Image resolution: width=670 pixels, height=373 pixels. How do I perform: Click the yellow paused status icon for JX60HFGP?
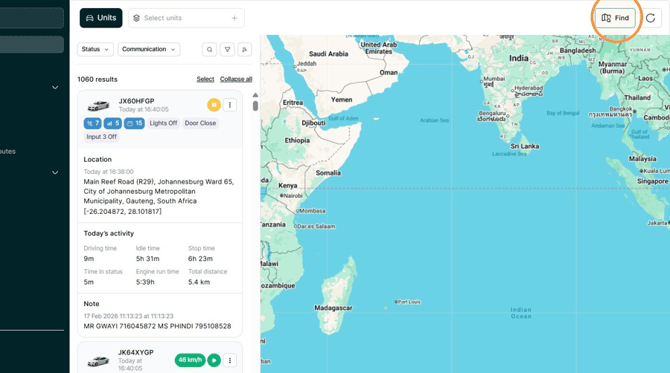(x=214, y=105)
